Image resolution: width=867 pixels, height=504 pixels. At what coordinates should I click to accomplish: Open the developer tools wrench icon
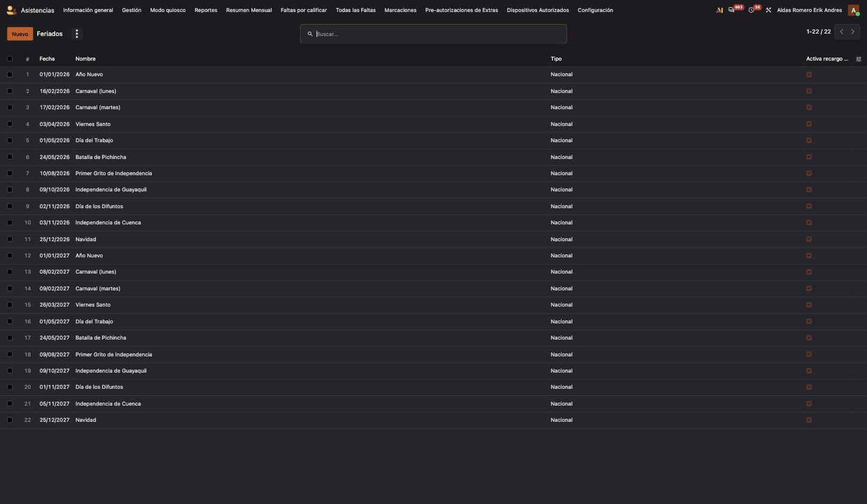pos(768,10)
